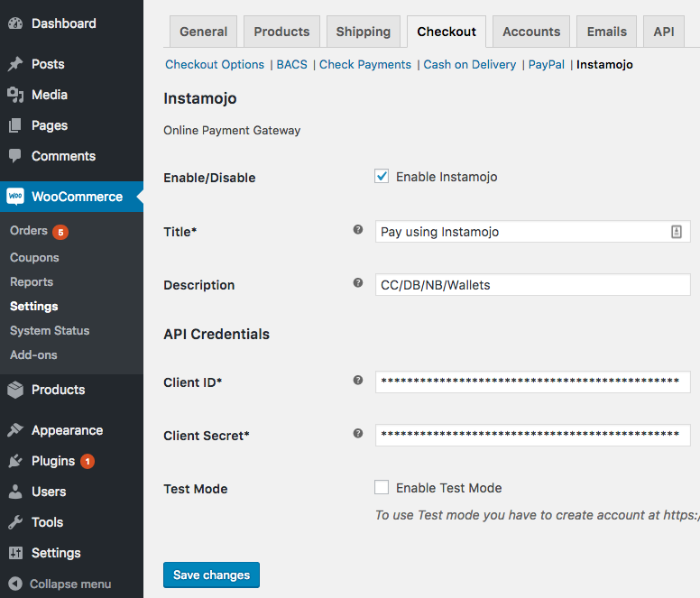The width and height of the screenshot is (700, 598).
Task: Click the Posts pushpin icon
Action: (x=15, y=64)
